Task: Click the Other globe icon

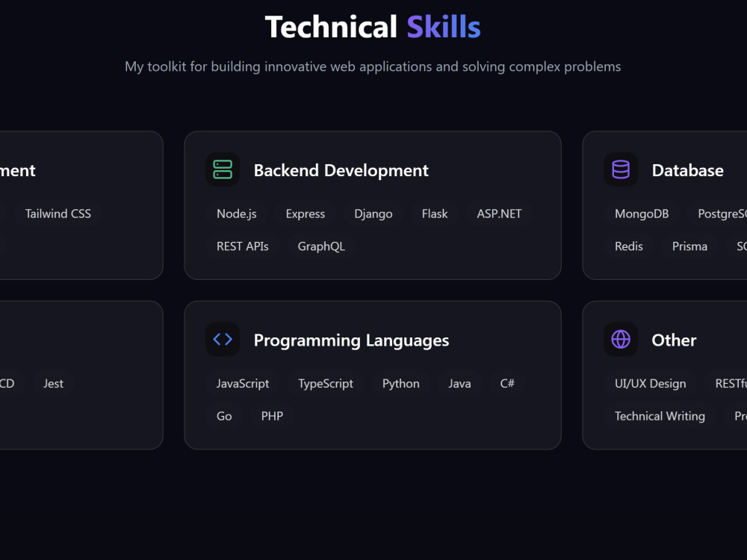Action: pyautogui.click(x=621, y=339)
